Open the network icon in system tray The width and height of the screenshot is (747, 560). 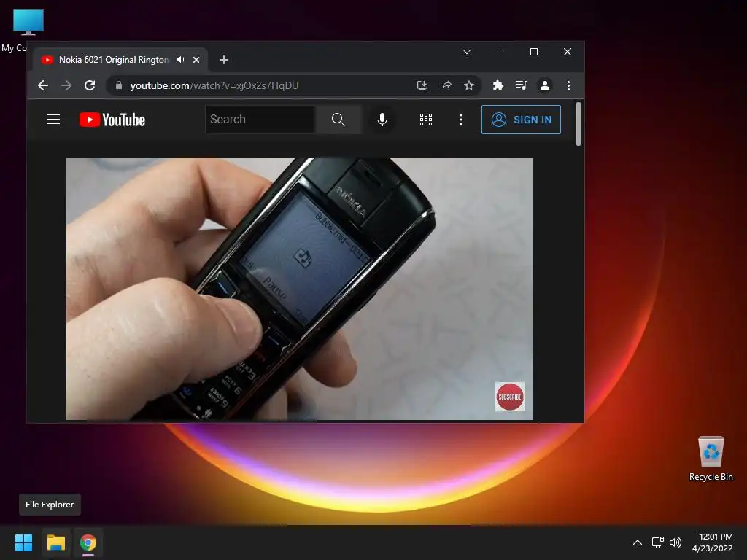(658, 542)
